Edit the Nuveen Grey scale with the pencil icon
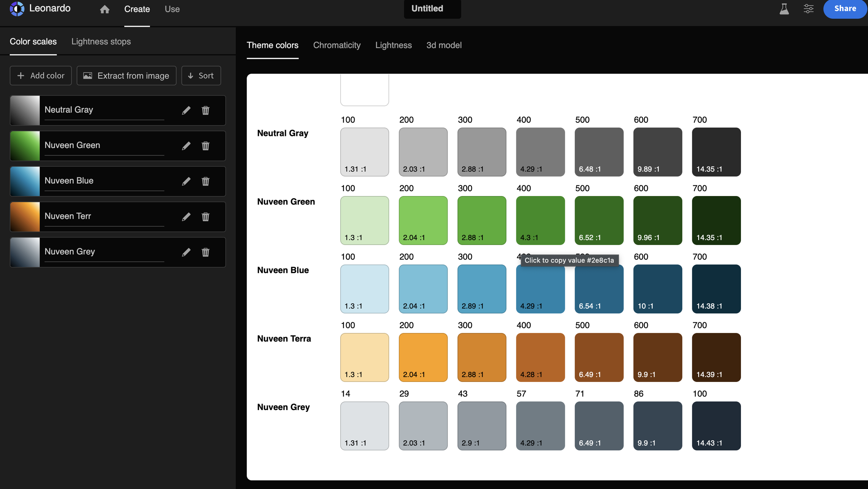 click(x=186, y=252)
